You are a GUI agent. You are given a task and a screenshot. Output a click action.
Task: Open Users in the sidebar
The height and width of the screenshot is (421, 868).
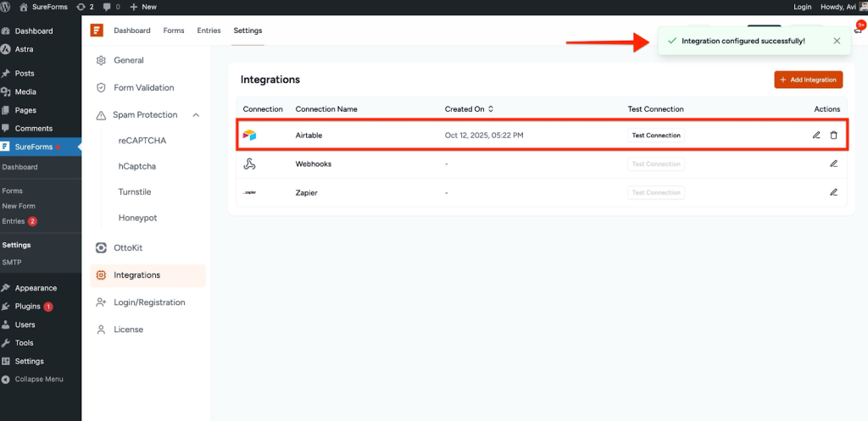click(25, 324)
